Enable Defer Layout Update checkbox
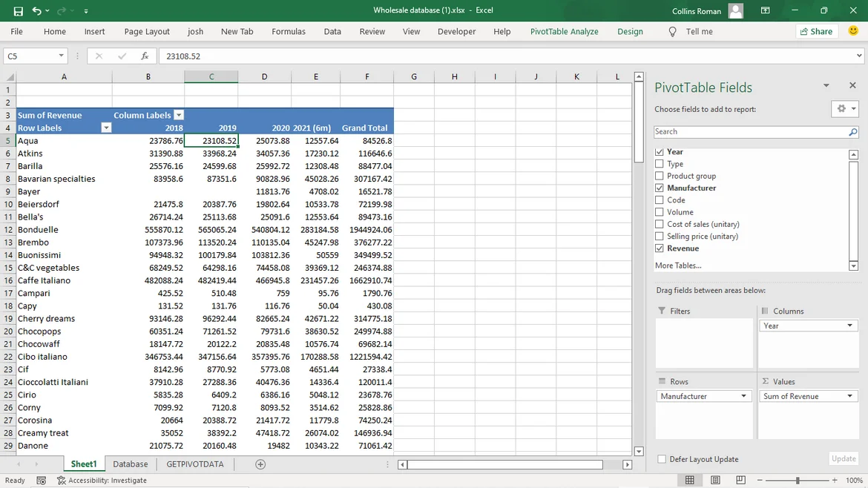Viewport: 868px width, 488px height. tap(662, 459)
